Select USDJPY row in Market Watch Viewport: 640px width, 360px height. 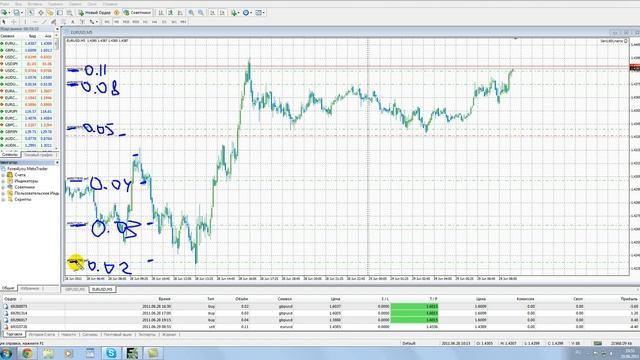[x=27, y=64]
